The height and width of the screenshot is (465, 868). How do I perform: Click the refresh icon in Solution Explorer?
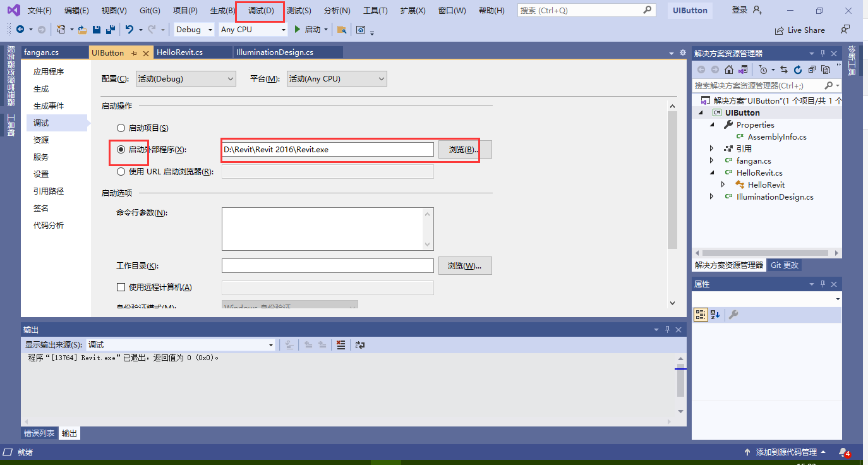click(798, 69)
